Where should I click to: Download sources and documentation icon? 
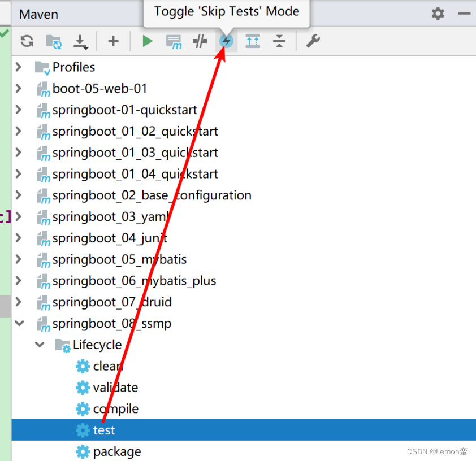coord(80,42)
